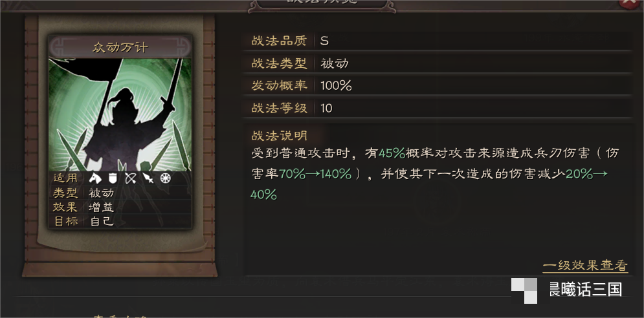Click the cavalry horse-head icon

click(x=95, y=178)
